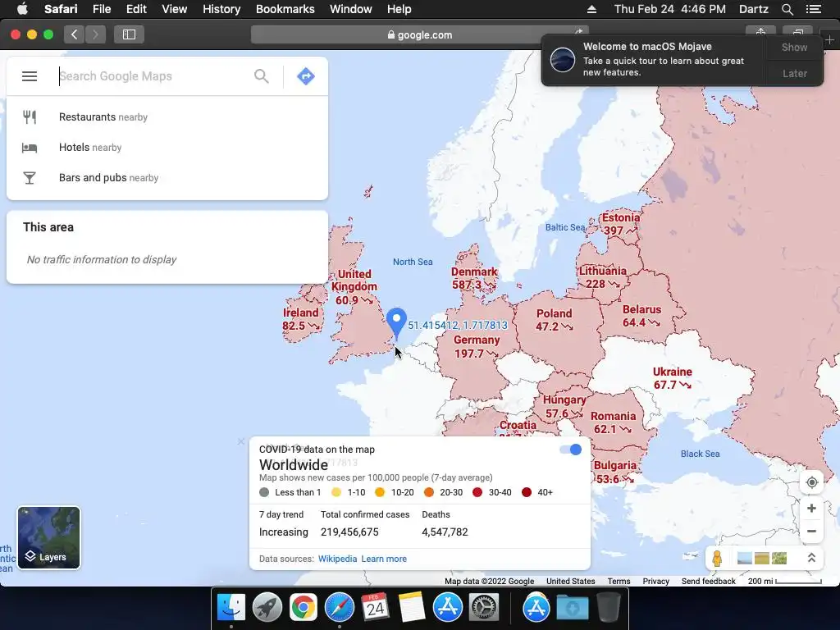
Task: Click the 200 mi map scale
Action: point(784,582)
